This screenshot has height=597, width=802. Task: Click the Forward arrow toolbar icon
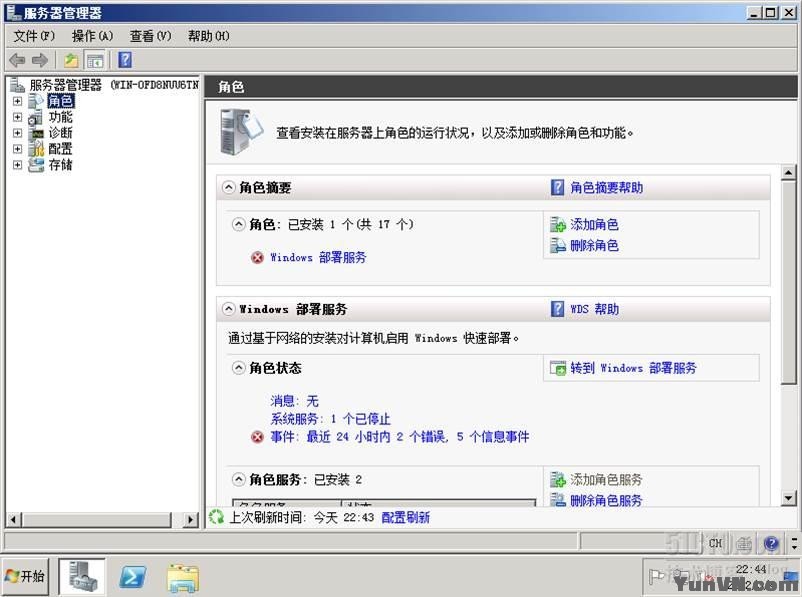pos(40,60)
